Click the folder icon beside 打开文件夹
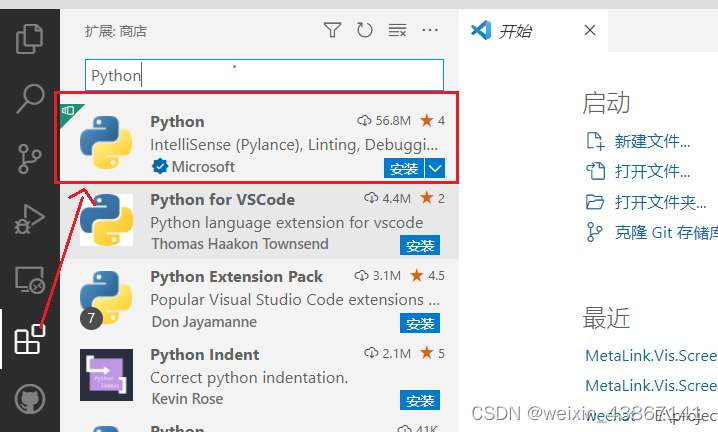The image size is (718, 432). click(x=595, y=202)
